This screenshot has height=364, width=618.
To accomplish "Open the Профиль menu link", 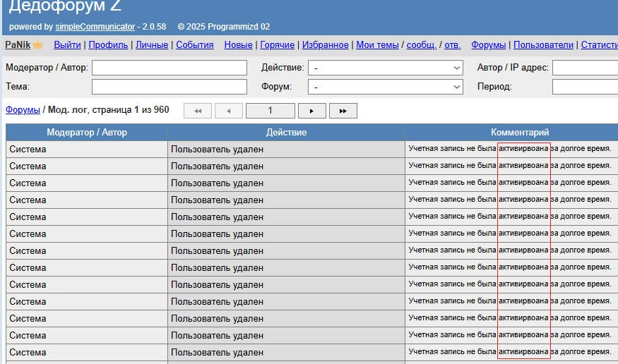I will (108, 45).
